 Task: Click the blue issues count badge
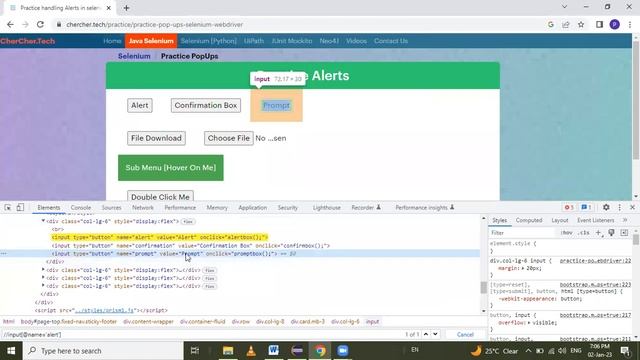(586, 207)
